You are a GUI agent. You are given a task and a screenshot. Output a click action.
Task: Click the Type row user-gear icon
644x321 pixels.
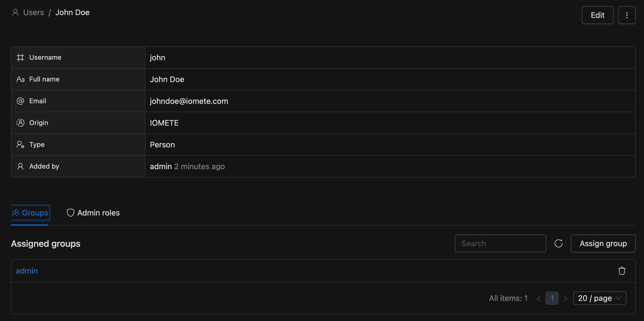pos(20,145)
